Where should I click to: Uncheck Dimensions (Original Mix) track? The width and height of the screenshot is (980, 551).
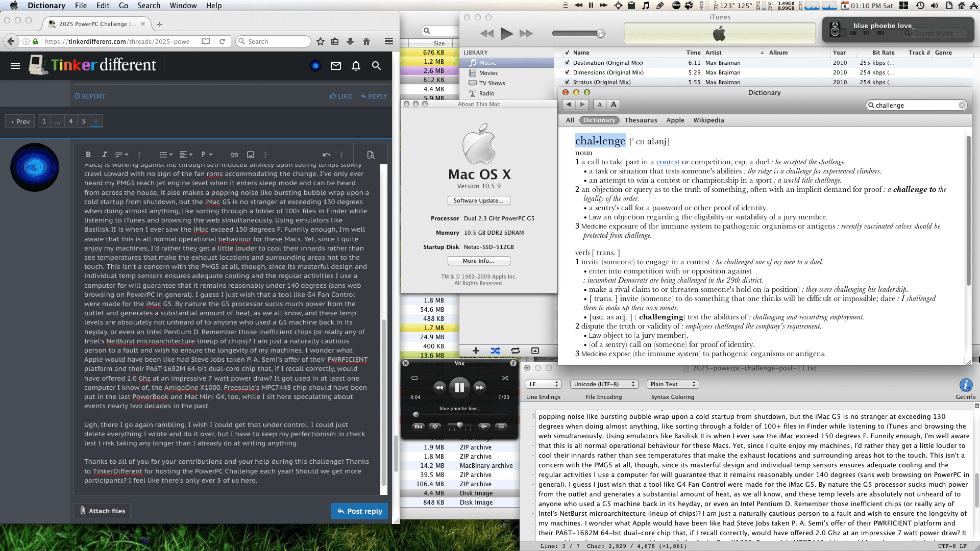(567, 72)
